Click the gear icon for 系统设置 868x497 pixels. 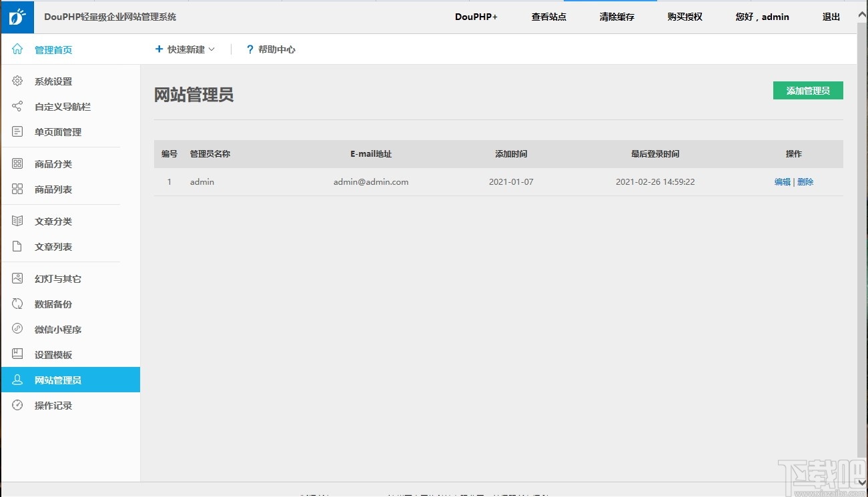pos(17,81)
